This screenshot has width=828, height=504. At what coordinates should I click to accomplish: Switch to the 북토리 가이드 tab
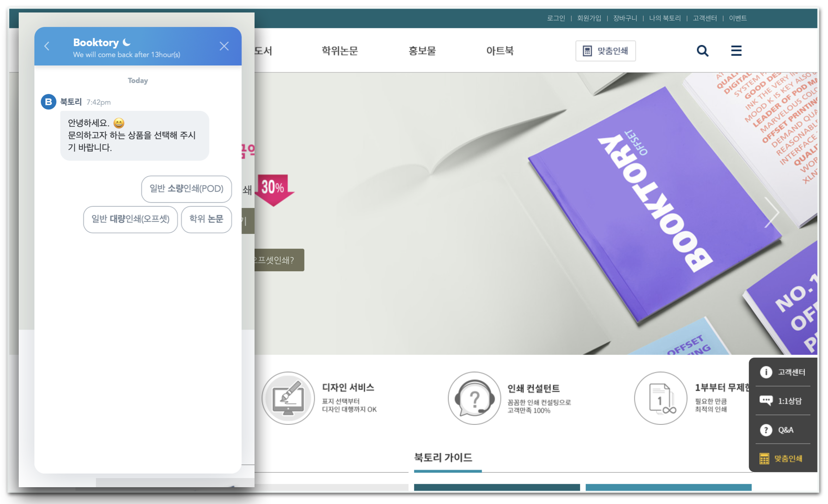click(443, 457)
